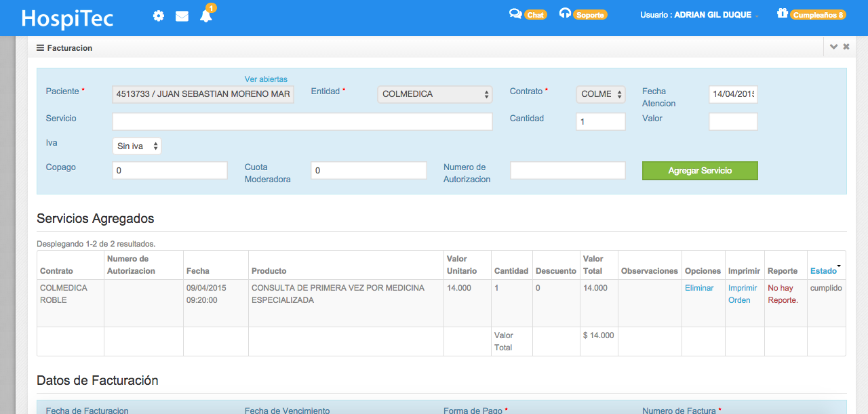Click the notifications bell icon

pos(206,16)
